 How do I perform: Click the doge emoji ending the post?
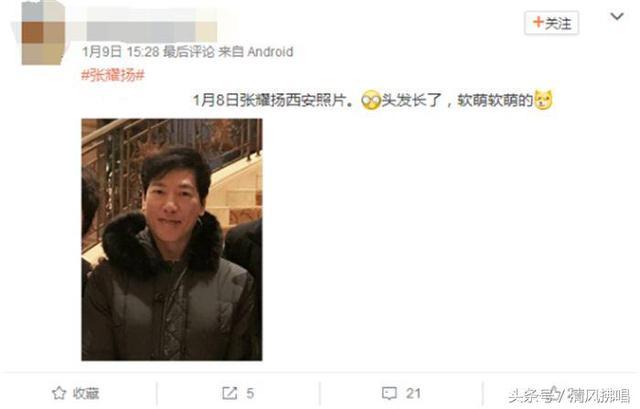[x=544, y=100]
